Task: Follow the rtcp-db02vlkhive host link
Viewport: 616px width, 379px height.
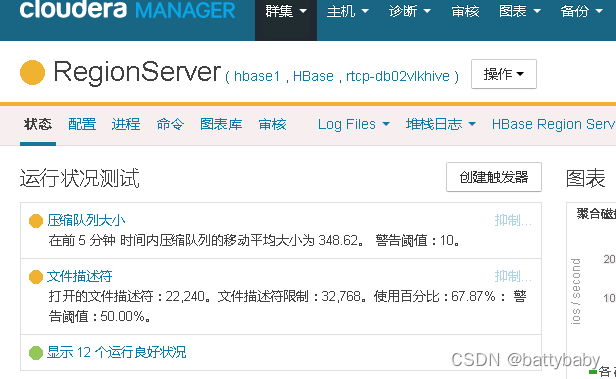Action: pos(398,76)
